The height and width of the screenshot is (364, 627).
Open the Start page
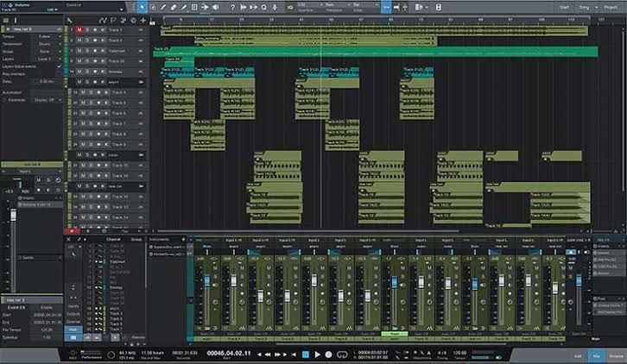point(564,7)
